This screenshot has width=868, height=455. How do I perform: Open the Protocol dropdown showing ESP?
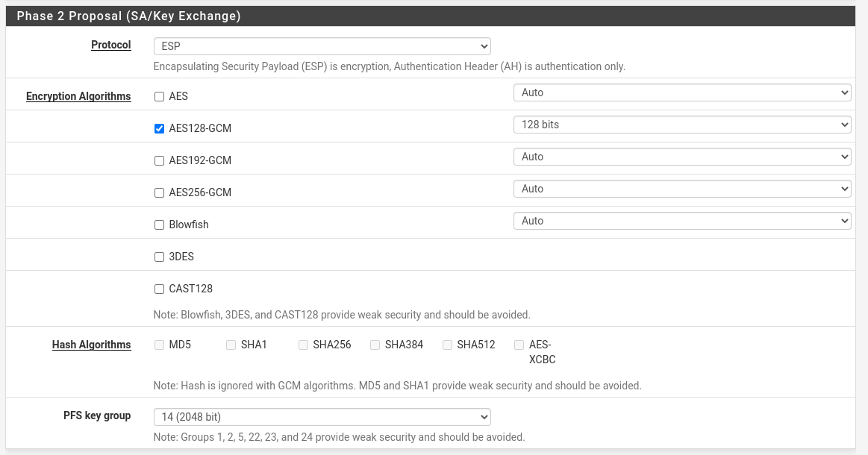tap(322, 45)
